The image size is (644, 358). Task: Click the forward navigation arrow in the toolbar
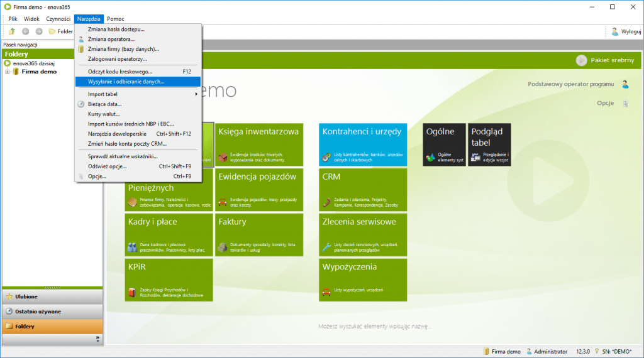pyautogui.click(x=39, y=31)
